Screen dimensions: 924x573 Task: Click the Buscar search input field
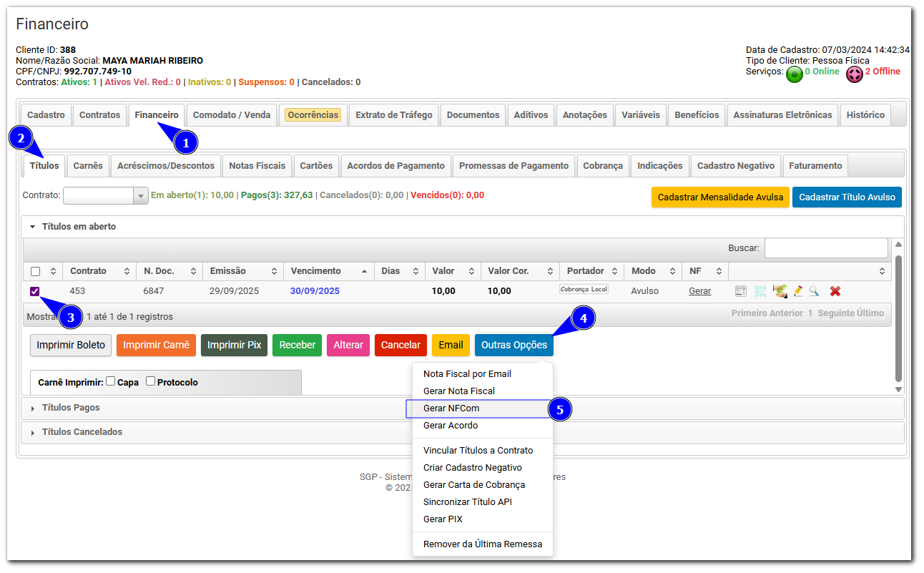pos(825,248)
